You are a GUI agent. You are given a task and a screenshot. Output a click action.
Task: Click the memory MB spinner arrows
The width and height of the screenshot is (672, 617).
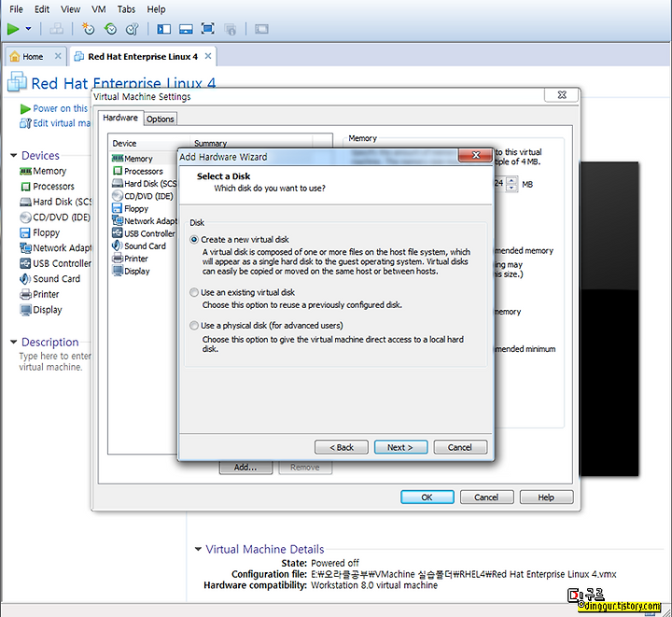pos(511,184)
